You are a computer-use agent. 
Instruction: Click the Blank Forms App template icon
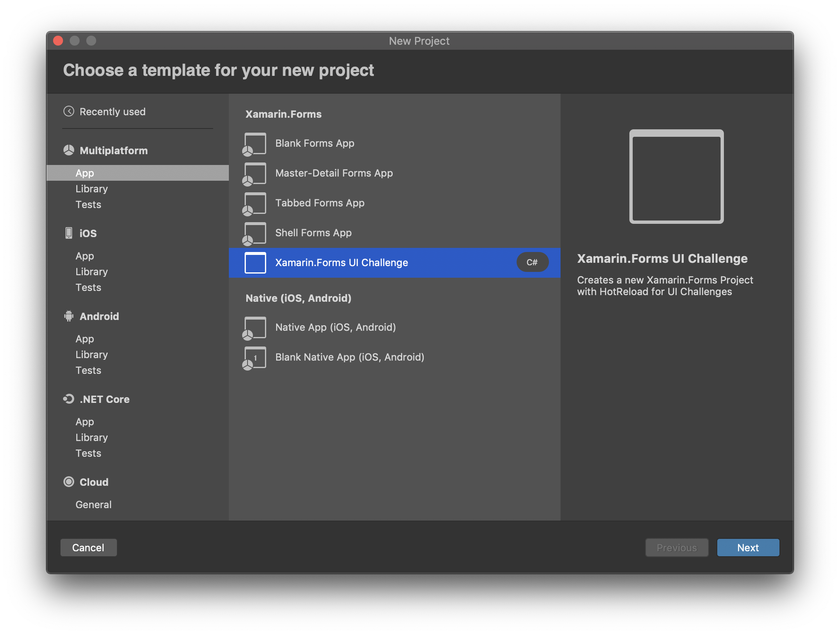255,144
